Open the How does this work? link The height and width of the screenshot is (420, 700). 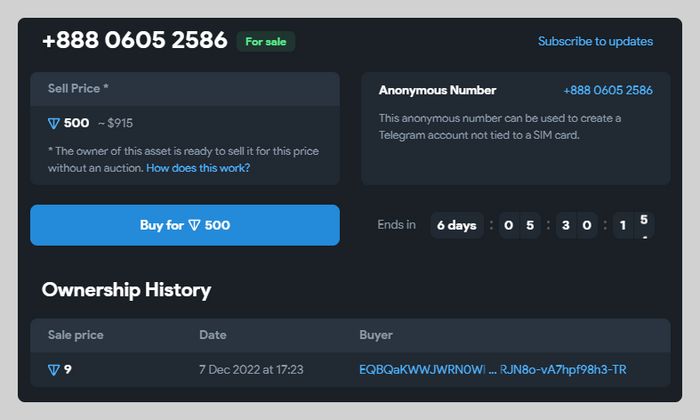point(198,168)
